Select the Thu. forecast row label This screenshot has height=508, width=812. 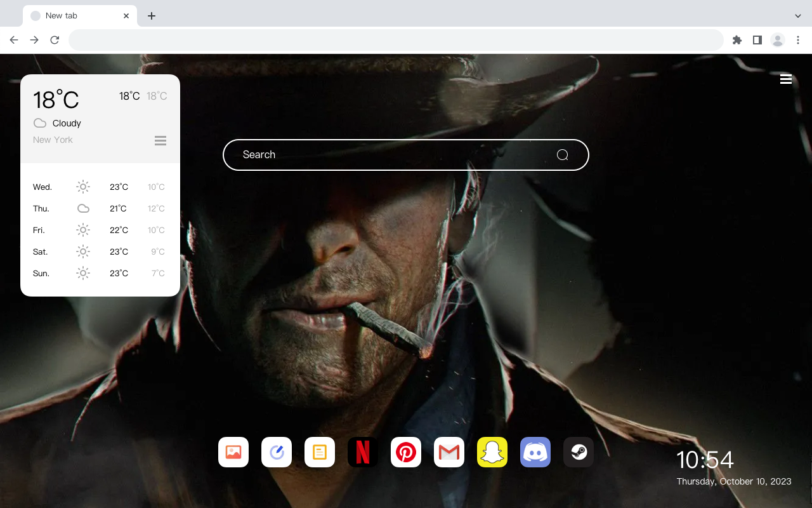click(41, 209)
